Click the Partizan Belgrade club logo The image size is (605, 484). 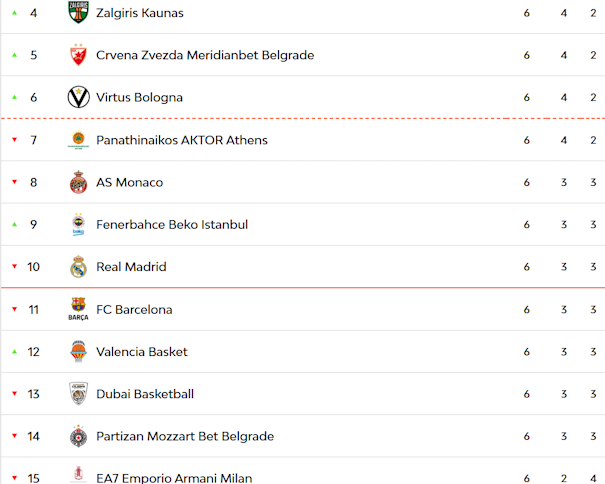pyautogui.click(x=78, y=436)
